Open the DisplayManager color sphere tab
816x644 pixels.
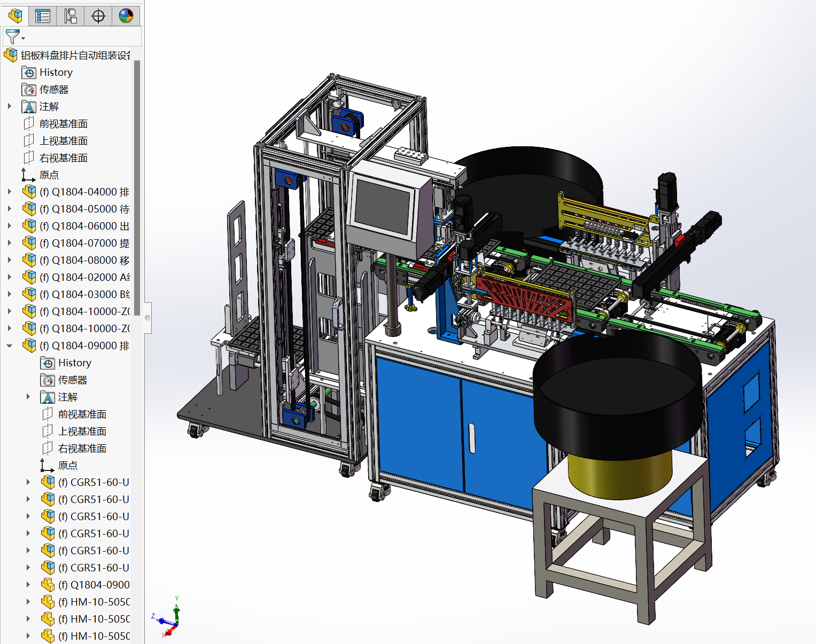(126, 16)
